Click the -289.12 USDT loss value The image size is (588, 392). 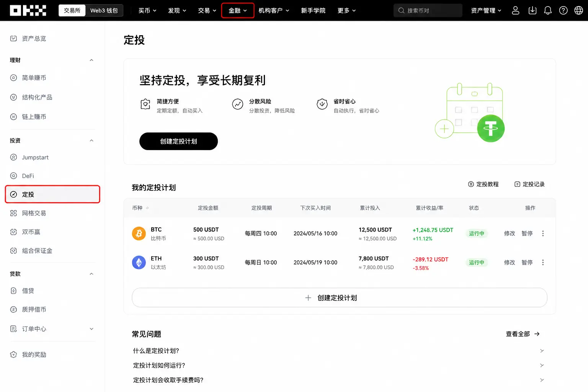click(430, 260)
